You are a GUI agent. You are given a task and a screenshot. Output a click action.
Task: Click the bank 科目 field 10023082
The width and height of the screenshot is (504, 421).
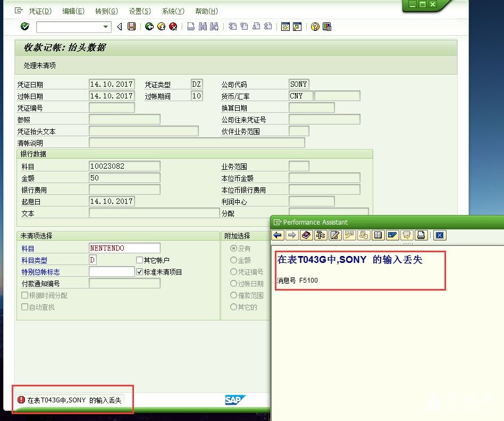pos(124,166)
